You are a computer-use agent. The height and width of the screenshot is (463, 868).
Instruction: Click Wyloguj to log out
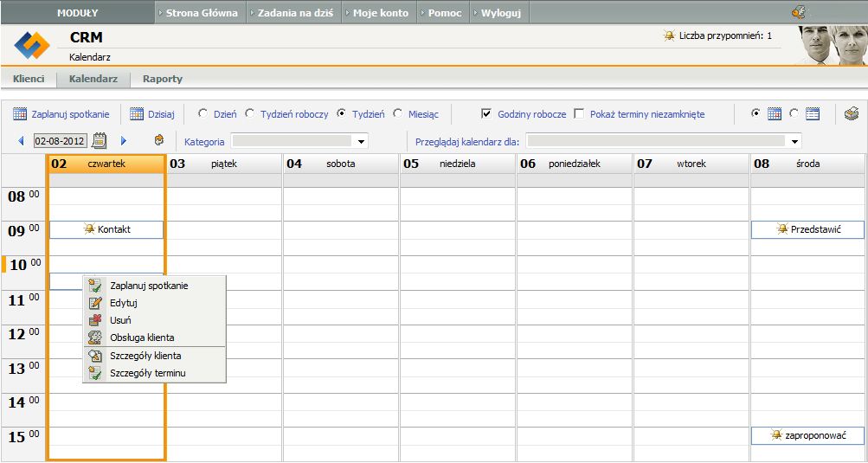point(499,13)
